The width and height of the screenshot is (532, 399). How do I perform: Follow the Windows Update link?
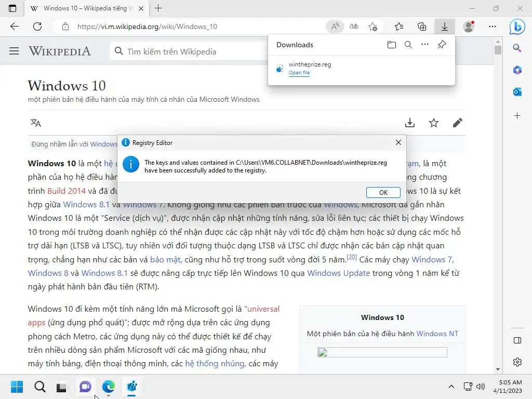tap(338, 273)
